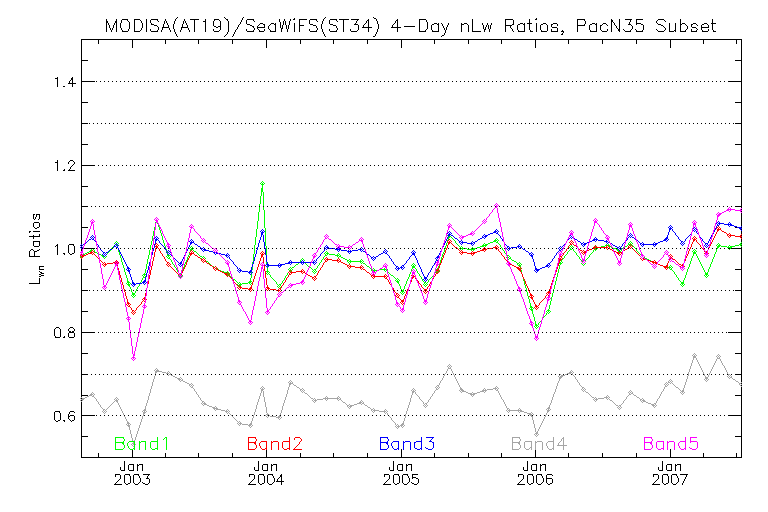Click the gray Band4 dip point near Jan 2006

537,435
